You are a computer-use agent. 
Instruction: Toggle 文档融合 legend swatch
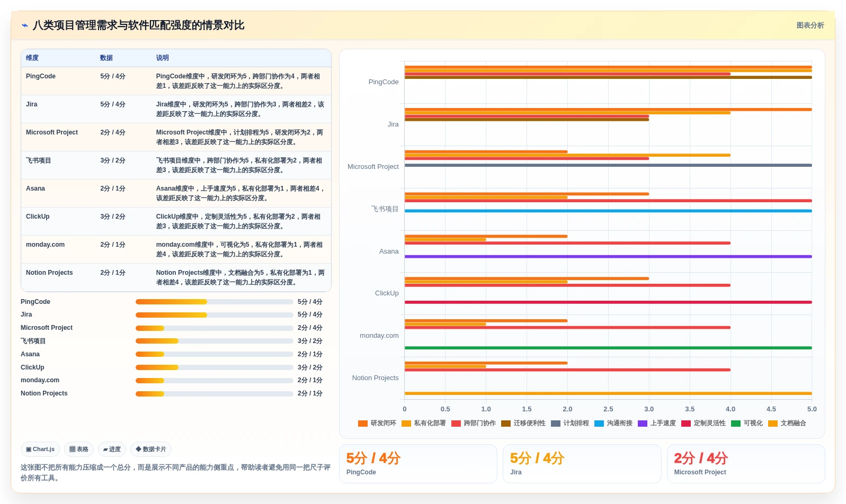pyautogui.click(x=773, y=424)
